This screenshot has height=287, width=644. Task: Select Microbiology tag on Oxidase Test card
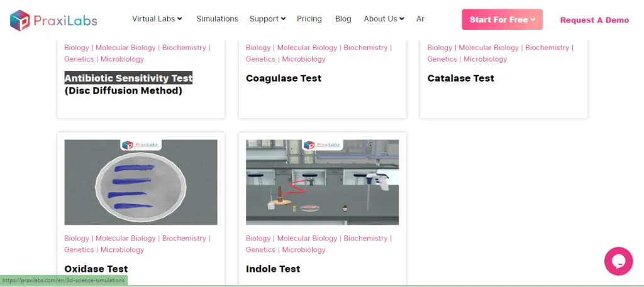click(123, 250)
